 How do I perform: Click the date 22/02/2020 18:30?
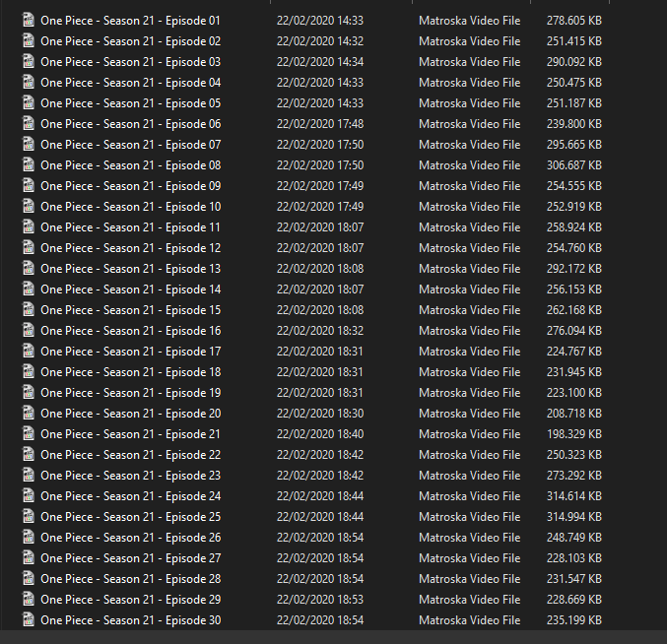(x=320, y=414)
